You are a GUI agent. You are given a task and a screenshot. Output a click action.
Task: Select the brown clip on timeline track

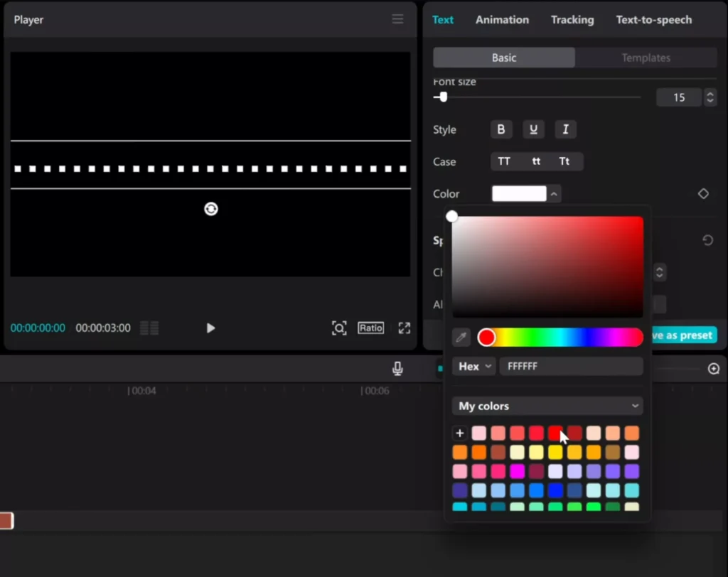pyautogui.click(x=6, y=521)
